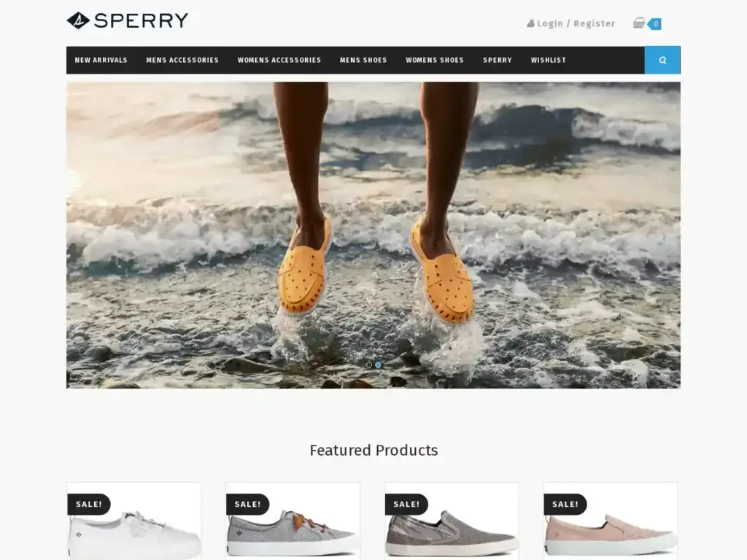Click the user icon beside Login
This screenshot has width=747, height=560.
coord(530,23)
